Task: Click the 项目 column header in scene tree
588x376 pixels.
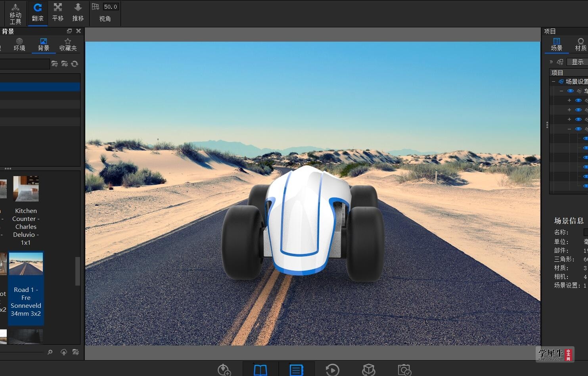Action: coord(569,73)
